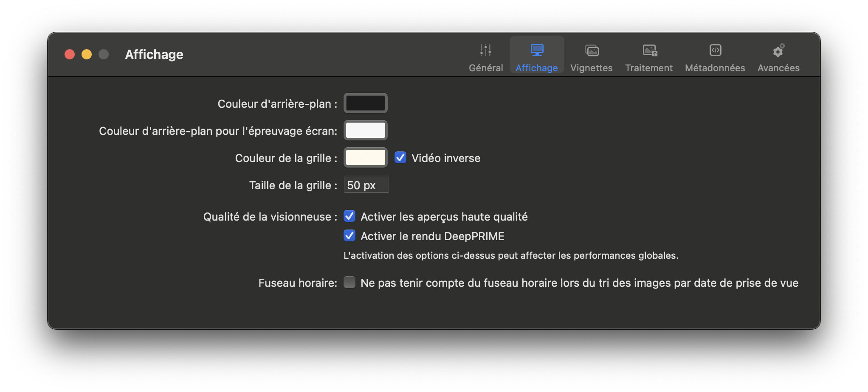This screenshot has width=868, height=392.
Task: Open the Avancées gears icon
Action: coord(778,50)
